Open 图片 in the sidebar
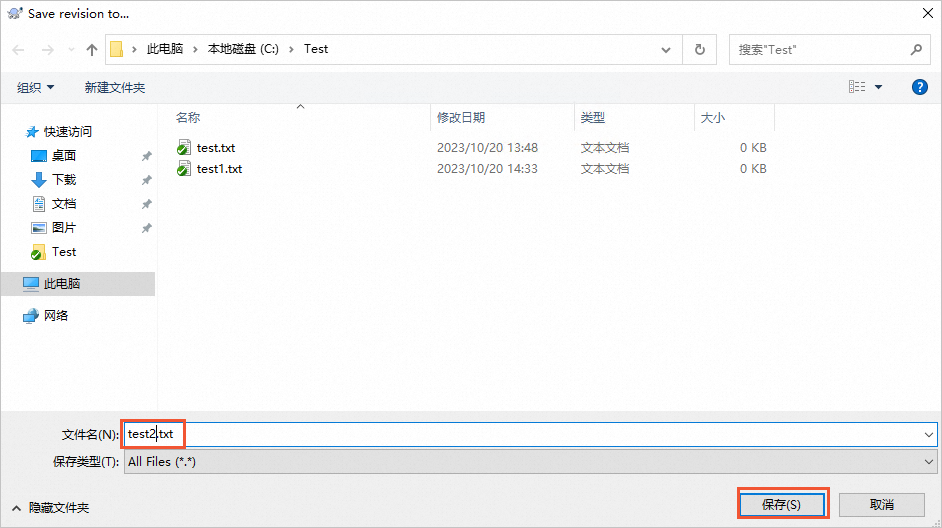Screen dimensions: 942x528 (64, 228)
